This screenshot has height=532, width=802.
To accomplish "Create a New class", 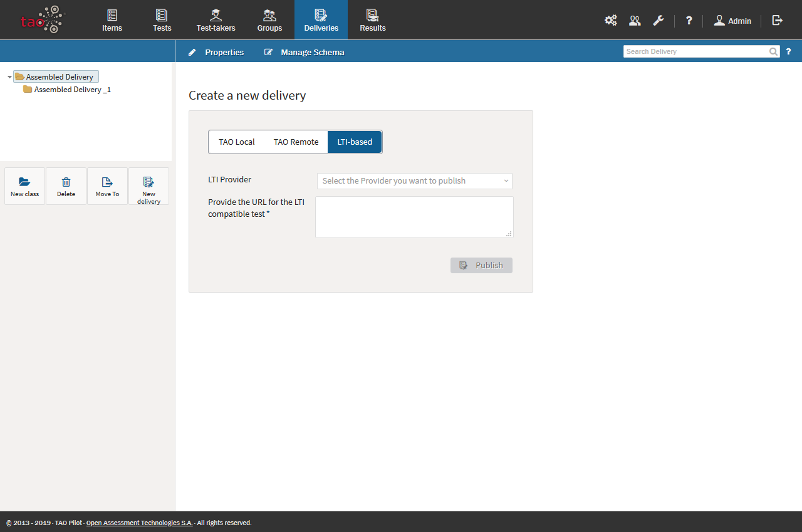I will pos(24,186).
